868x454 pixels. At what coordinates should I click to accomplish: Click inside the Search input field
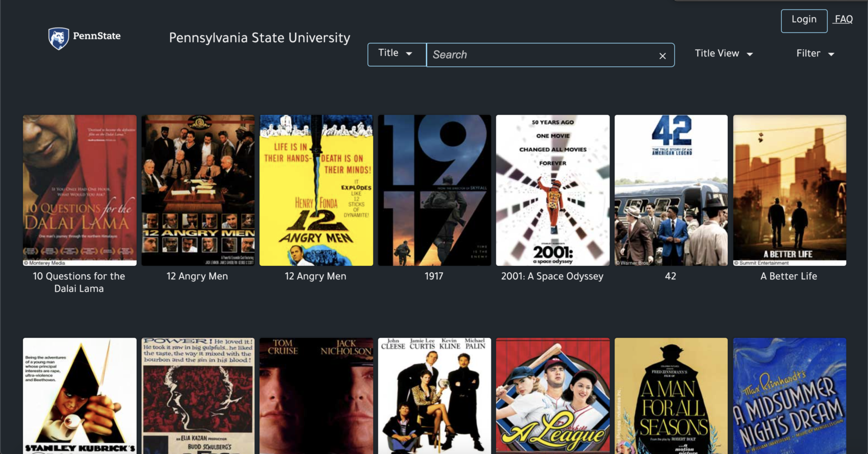(x=544, y=55)
